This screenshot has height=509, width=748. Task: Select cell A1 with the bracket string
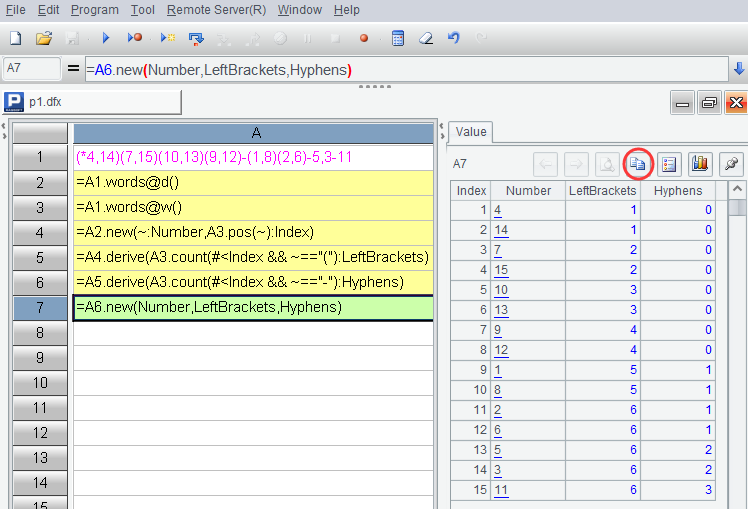(254, 158)
